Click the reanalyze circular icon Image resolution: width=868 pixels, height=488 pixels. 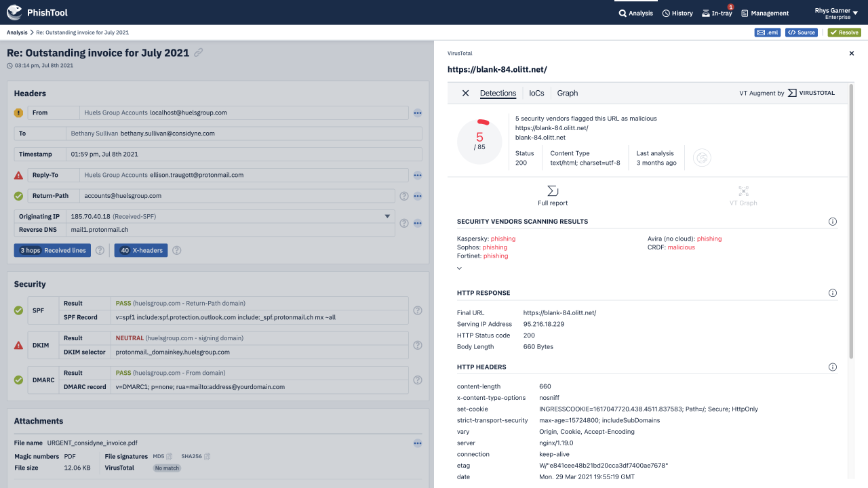point(703,158)
